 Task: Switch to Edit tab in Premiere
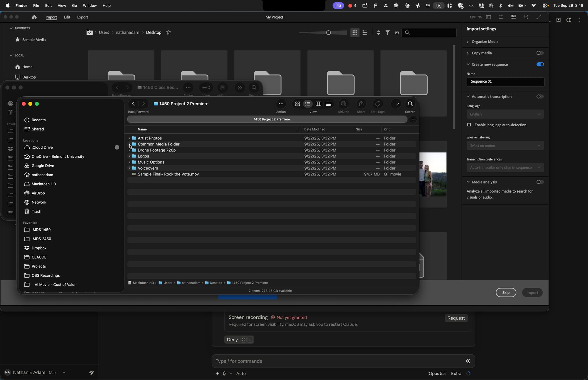coord(67,17)
